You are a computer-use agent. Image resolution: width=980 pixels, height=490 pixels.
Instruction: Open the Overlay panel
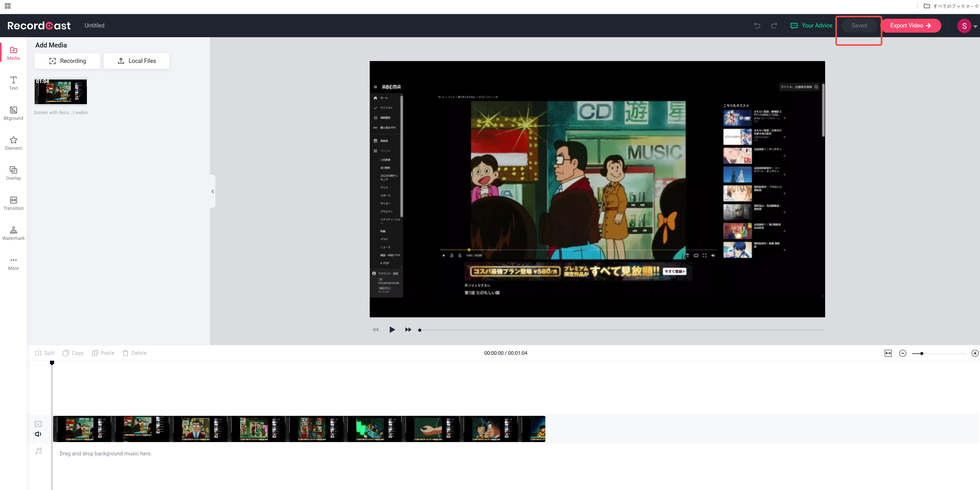[x=13, y=174]
